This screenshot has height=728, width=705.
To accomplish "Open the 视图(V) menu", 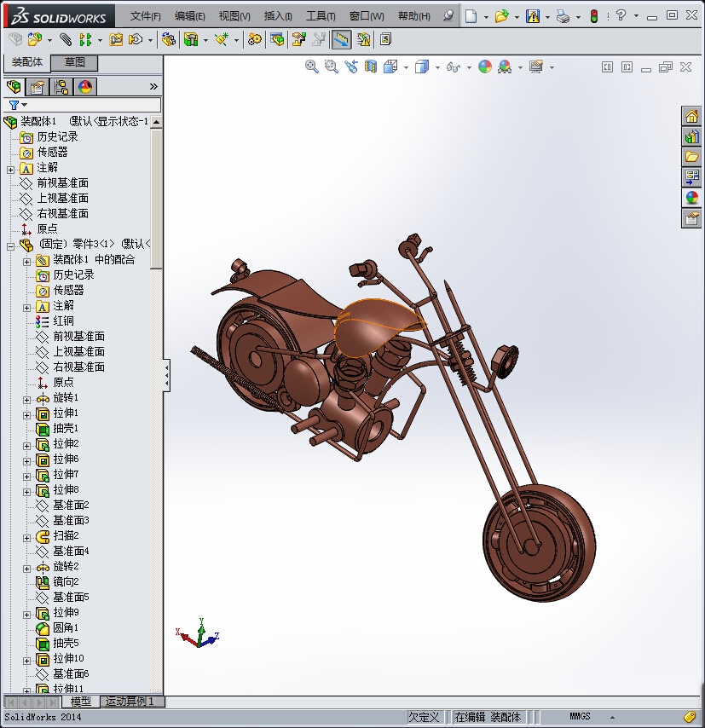I will [234, 17].
